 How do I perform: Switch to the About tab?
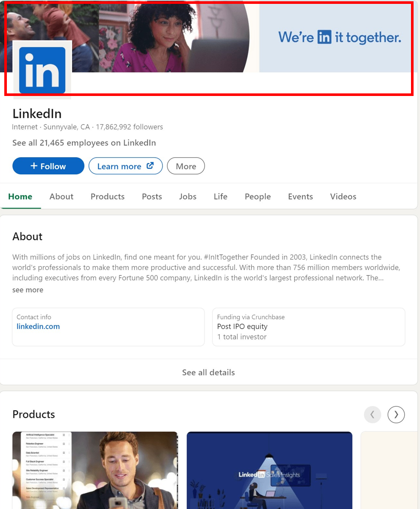[61, 196]
